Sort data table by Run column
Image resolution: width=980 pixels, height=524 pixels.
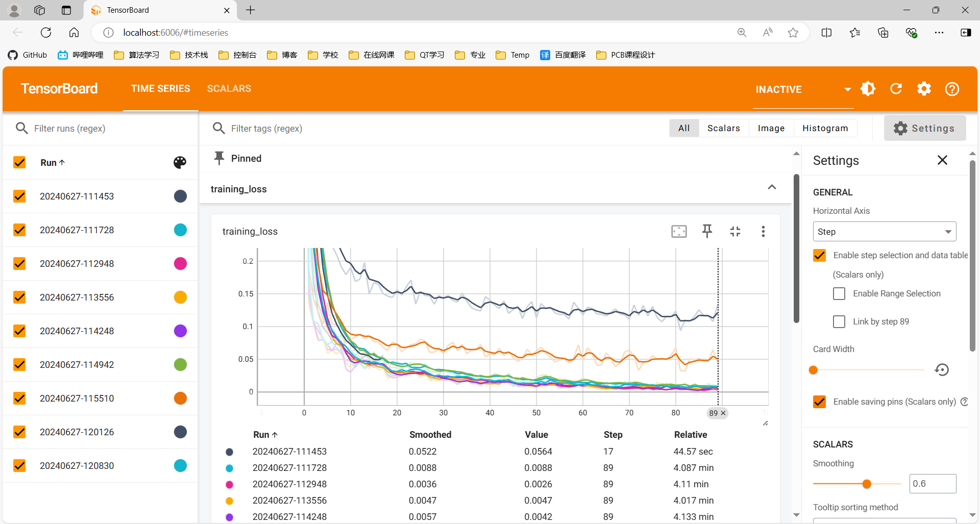pos(265,435)
